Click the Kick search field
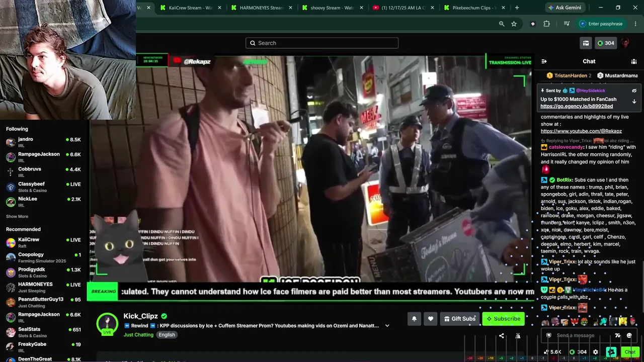The height and width of the screenshot is (362, 644). pyautogui.click(x=322, y=43)
